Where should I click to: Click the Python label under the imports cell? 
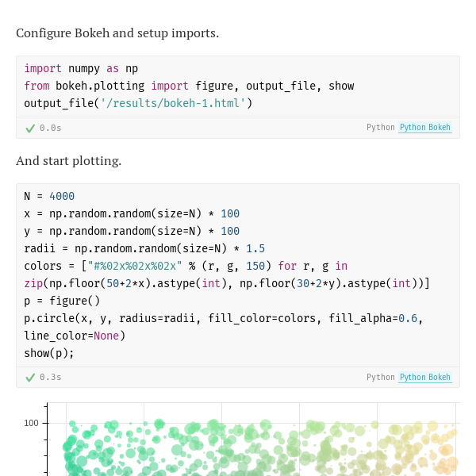(380, 128)
